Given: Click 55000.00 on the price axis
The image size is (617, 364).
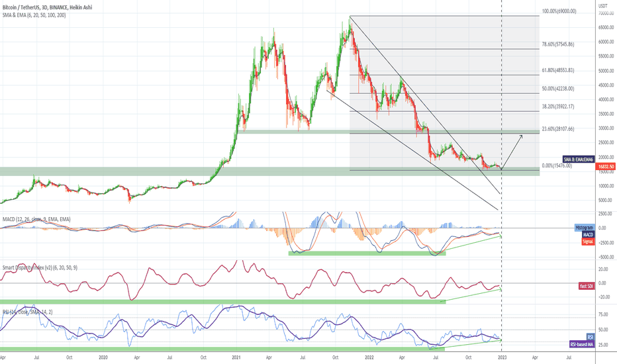Looking at the screenshot, I should point(606,57).
